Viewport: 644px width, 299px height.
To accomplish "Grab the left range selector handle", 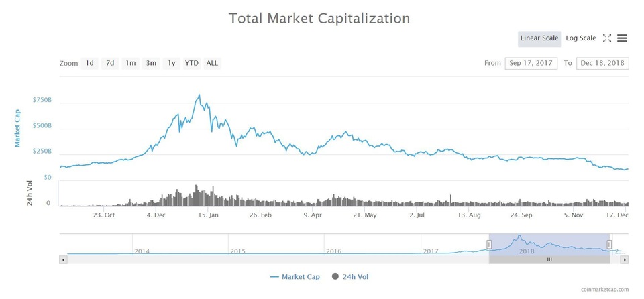I will tap(489, 245).
